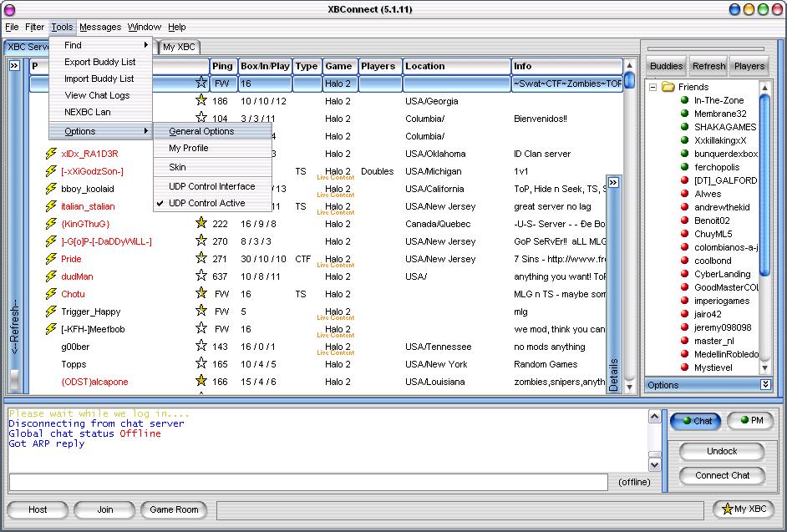Screen dimensions: 787x532
Task: Toggle the favorite star for {KinGThuG}
Action: pyautogui.click(x=201, y=223)
